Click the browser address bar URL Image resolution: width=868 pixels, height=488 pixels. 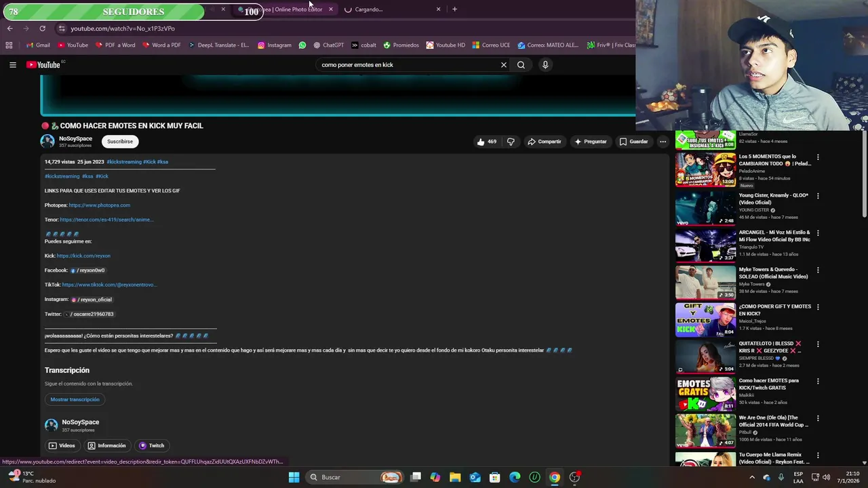[x=123, y=28]
